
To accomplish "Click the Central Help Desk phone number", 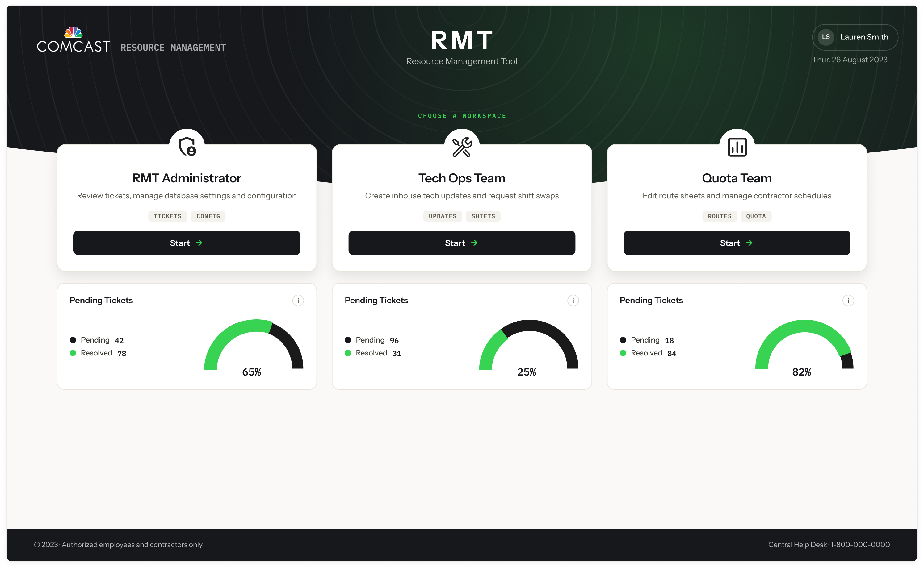I will pos(860,545).
